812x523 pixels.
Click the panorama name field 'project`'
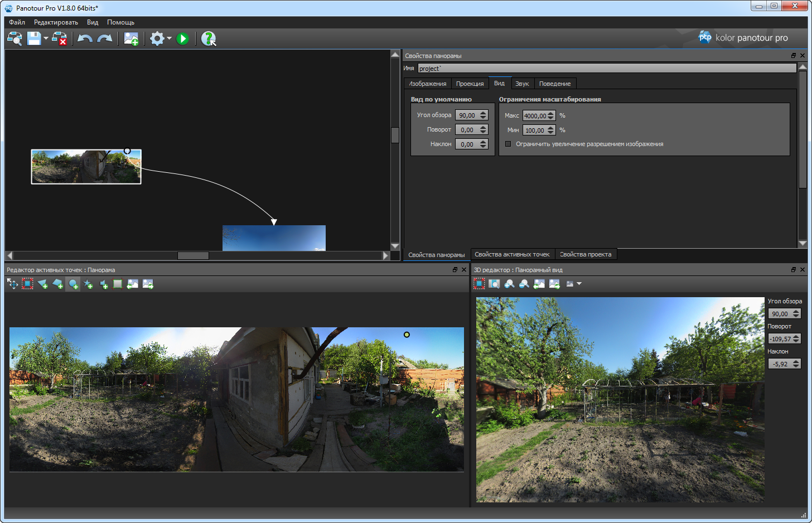click(607, 69)
